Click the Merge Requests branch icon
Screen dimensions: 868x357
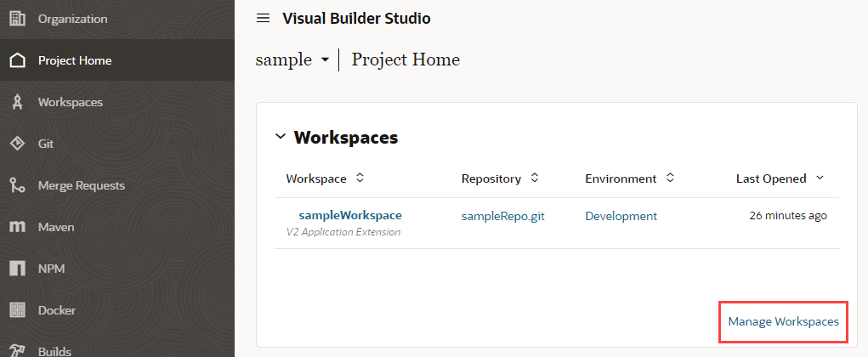coord(18,185)
